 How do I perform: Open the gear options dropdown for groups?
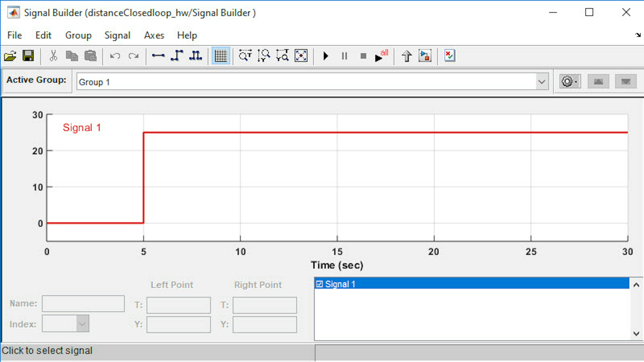click(570, 81)
